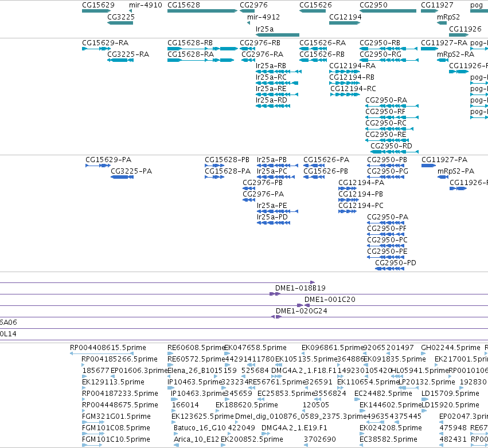The height and width of the screenshot is (448, 488).
Task: Select protein Ir25a-PB
Action: coord(278,166)
